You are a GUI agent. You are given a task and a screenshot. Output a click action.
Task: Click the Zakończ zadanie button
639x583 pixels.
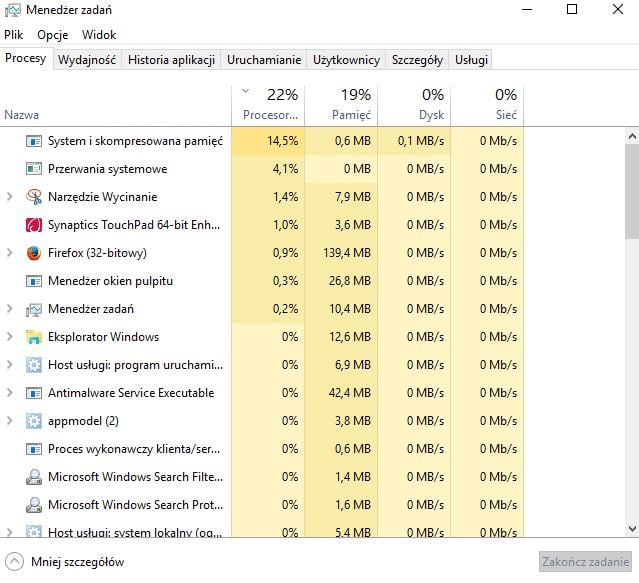click(585, 562)
